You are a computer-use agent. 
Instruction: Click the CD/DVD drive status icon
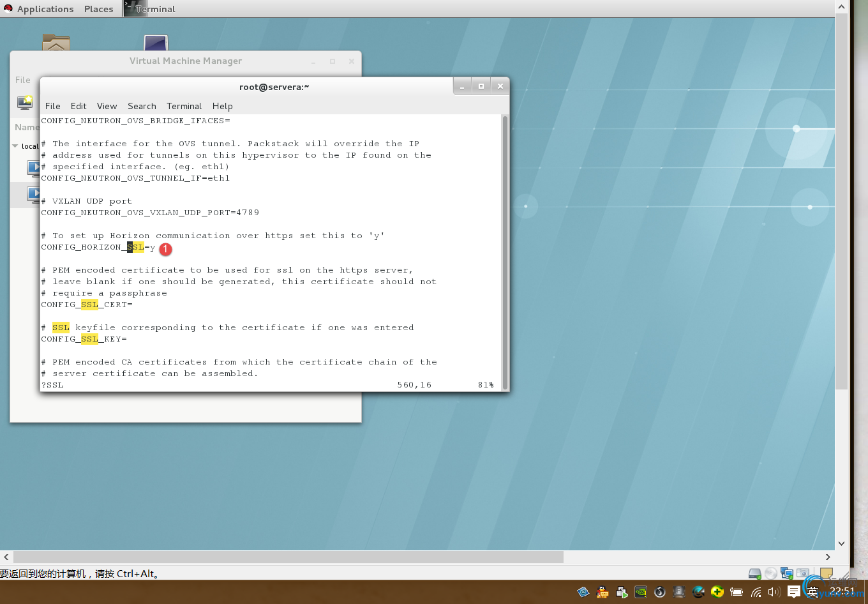click(771, 573)
